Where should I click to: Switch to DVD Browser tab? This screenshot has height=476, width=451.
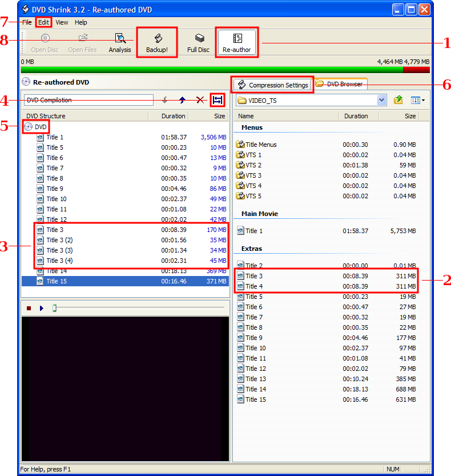pyautogui.click(x=340, y=84)
